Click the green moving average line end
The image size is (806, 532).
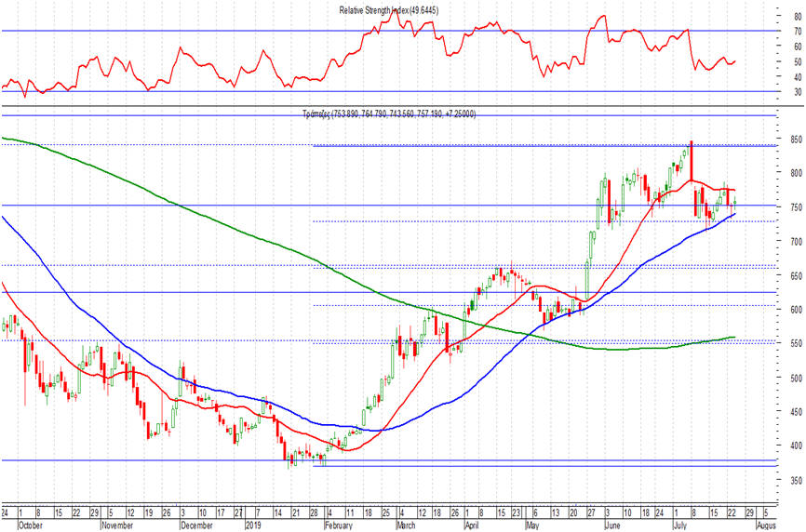[x=734, y=338]
